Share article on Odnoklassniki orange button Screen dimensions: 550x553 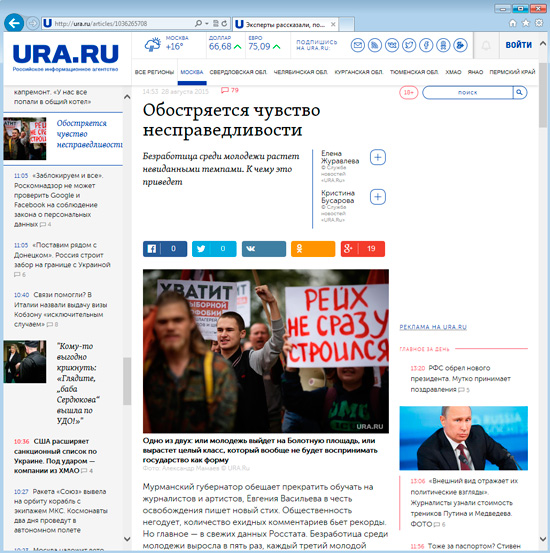(313, 249)
